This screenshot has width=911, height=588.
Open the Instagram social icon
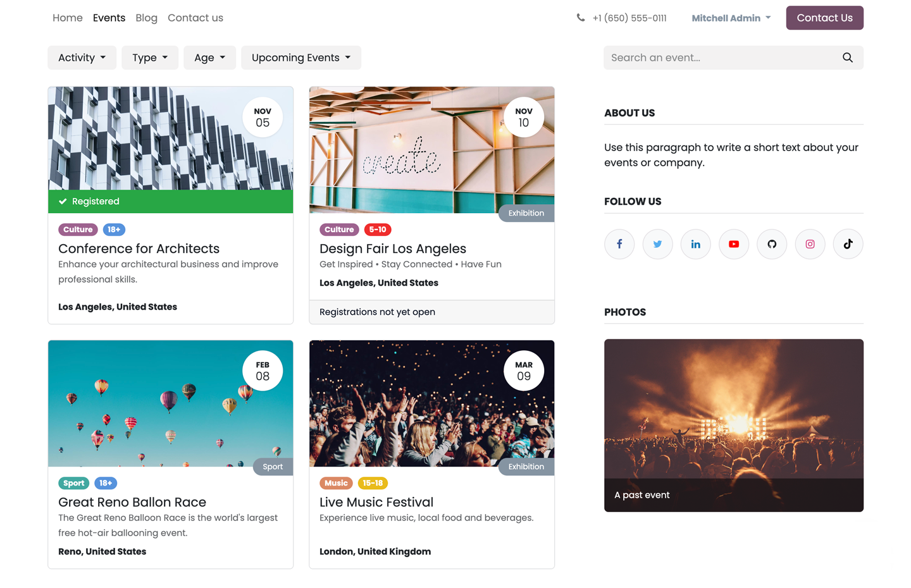coord(810,244)
